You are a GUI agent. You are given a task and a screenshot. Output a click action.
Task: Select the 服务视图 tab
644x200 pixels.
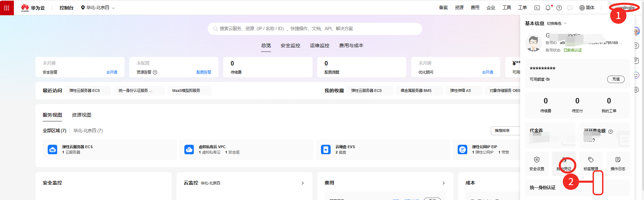point(52,115)
